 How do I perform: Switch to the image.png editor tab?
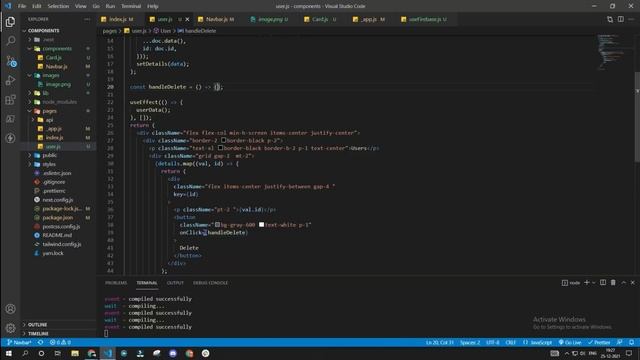pyautogui.click(x=269, y=19)
